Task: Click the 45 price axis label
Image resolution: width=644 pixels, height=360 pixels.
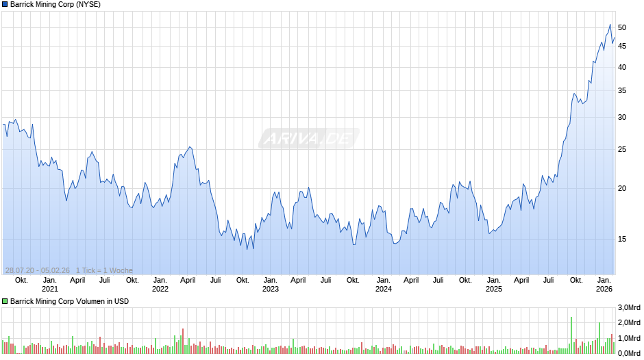Action: [622, 46]
